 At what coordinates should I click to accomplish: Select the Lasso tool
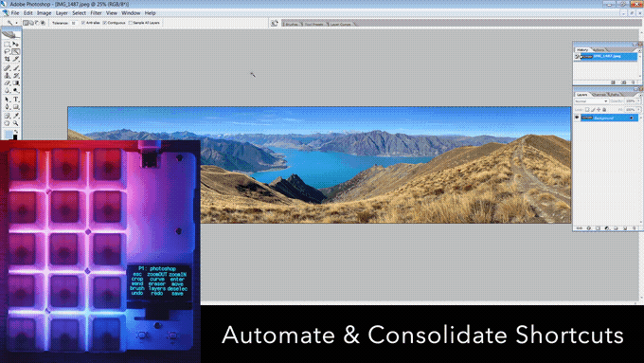click(x=7, y=52)
